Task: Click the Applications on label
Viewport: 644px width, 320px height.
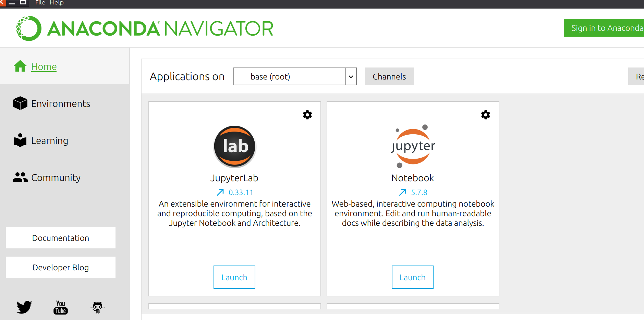Action: coord(187,76)
